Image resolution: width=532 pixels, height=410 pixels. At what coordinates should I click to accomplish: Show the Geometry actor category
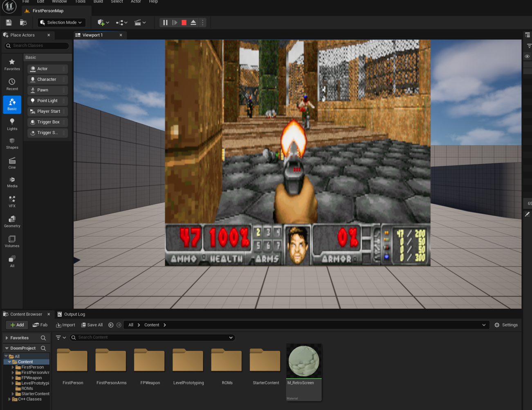(12, 222)
